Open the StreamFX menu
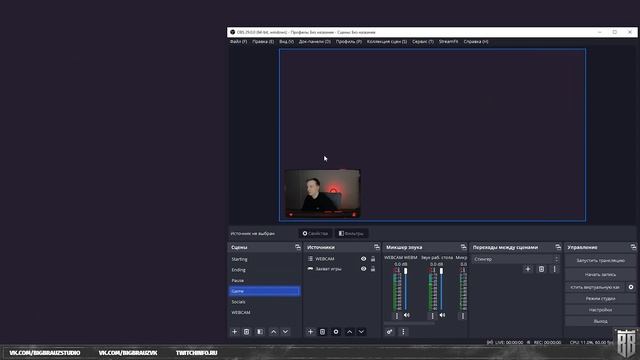The height and width of the screenshot is (360, 640). pos(448,42)
